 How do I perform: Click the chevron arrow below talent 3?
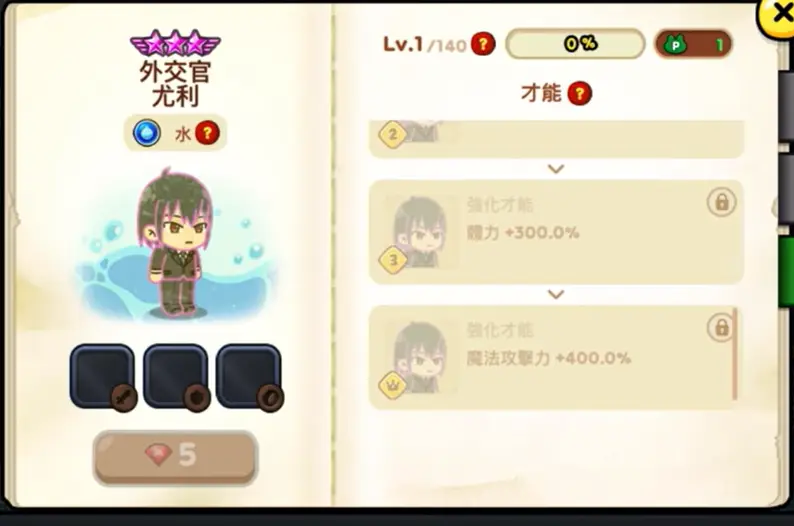point(556,295)
